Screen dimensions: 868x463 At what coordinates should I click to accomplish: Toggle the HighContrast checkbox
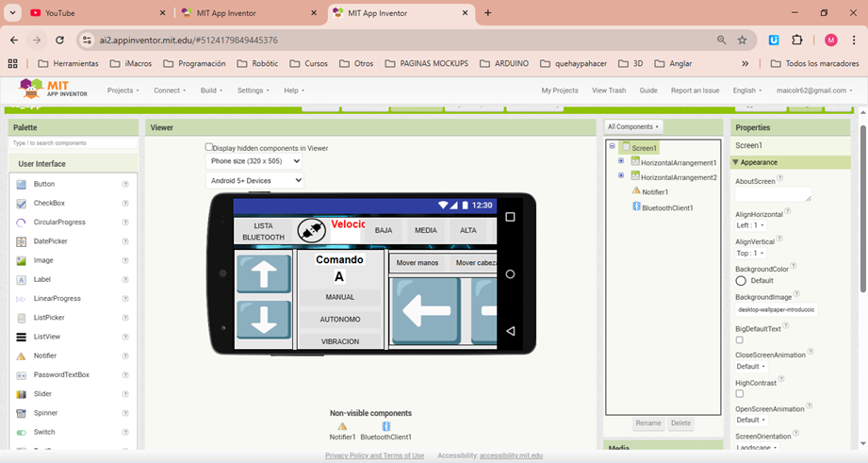click(x=740, y=393)
